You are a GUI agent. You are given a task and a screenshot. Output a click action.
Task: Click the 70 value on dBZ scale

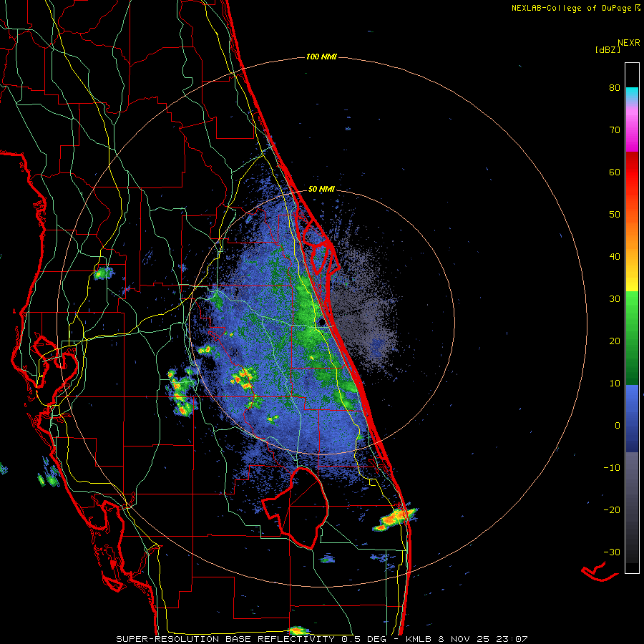615,130
